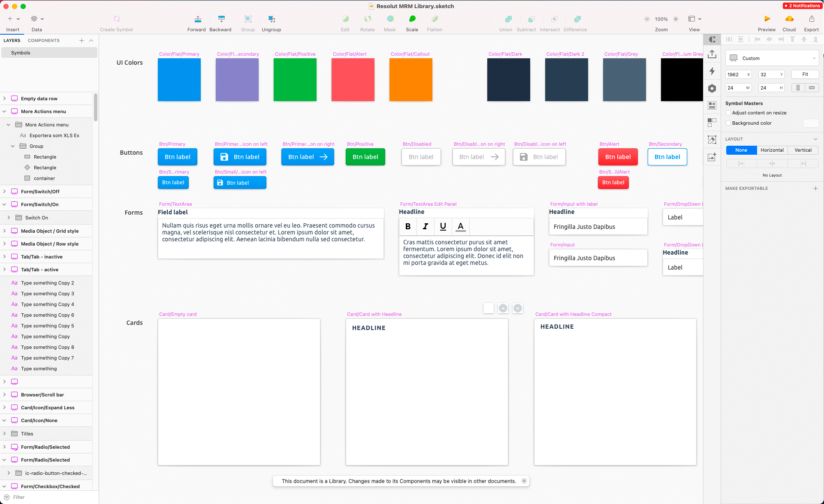Open the Data menu icon

click(37, 19)
